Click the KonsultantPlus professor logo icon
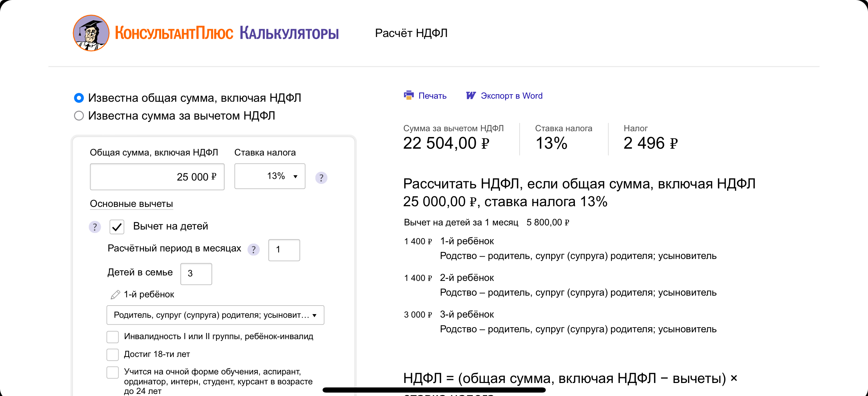This screenshot has height=396, width=868. tap(91, 33)
